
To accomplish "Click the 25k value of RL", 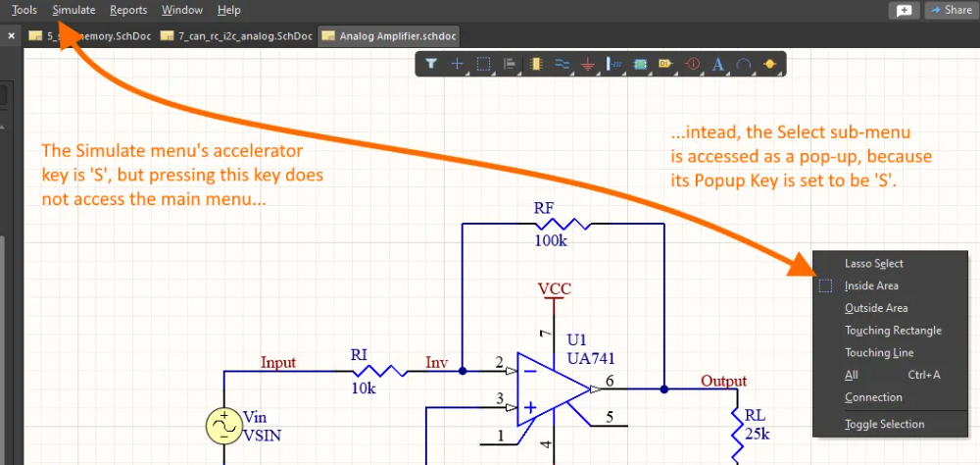I will (757, 434).
